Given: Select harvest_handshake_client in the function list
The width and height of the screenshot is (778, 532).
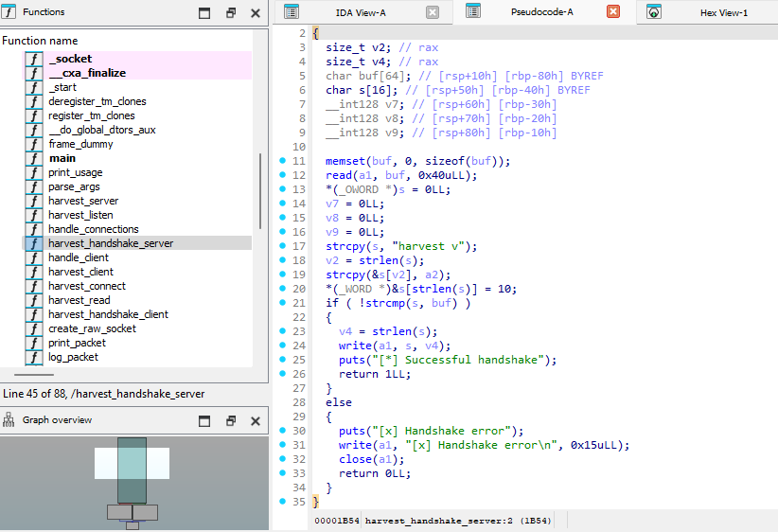Looking at the screenshot, I should 108,314.
